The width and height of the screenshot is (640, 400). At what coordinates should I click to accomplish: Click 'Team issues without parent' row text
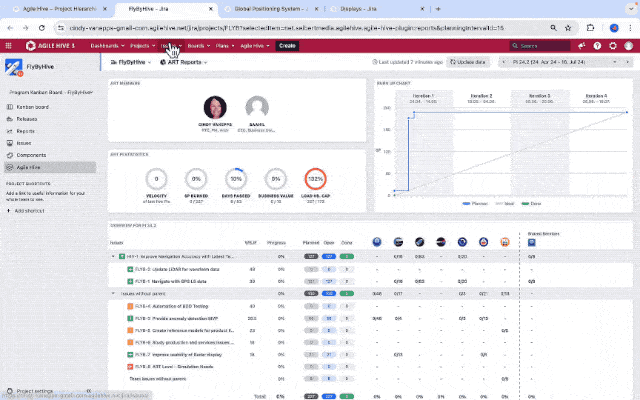158,379
